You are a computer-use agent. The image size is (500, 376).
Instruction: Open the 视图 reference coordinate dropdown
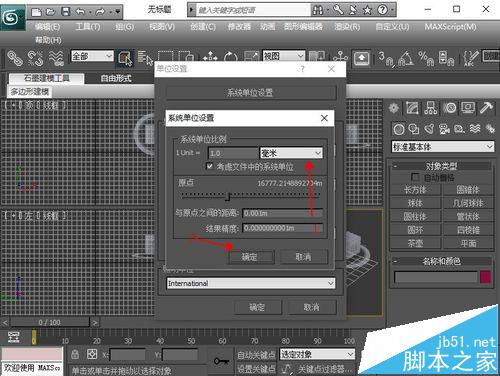284,56
